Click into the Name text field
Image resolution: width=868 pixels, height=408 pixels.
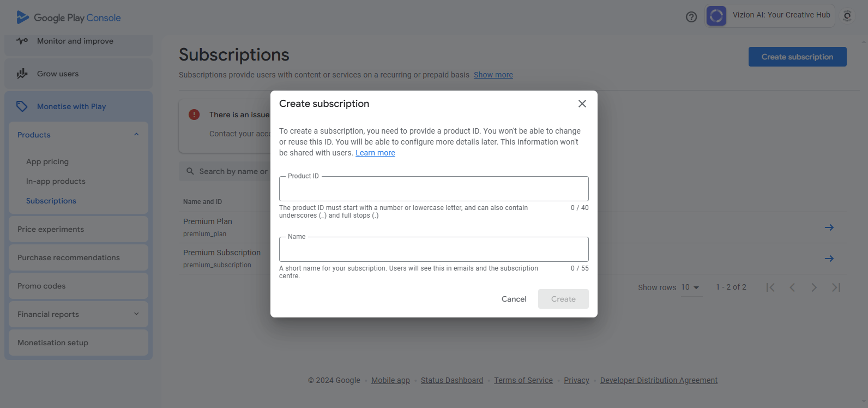pyautogui.click(x=433, y=250)
